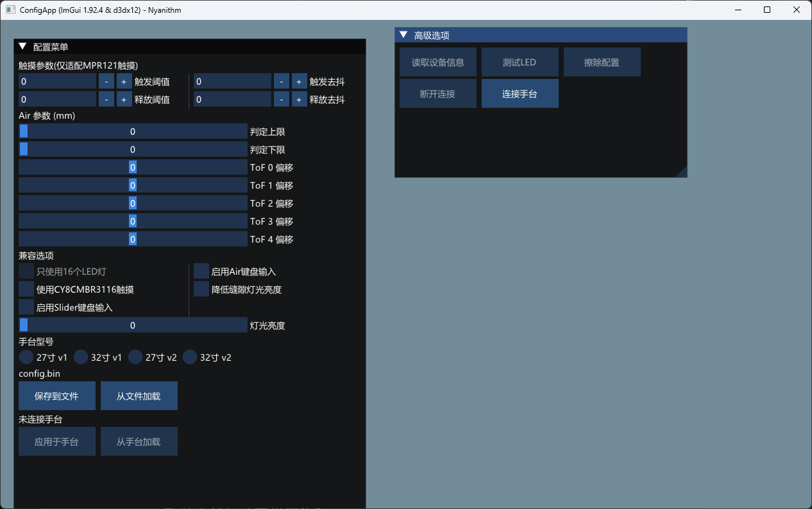Viewport: 812px width, 509px height.
Task: Click the 判定上限 slider bar
Action: tap(133, 132)
